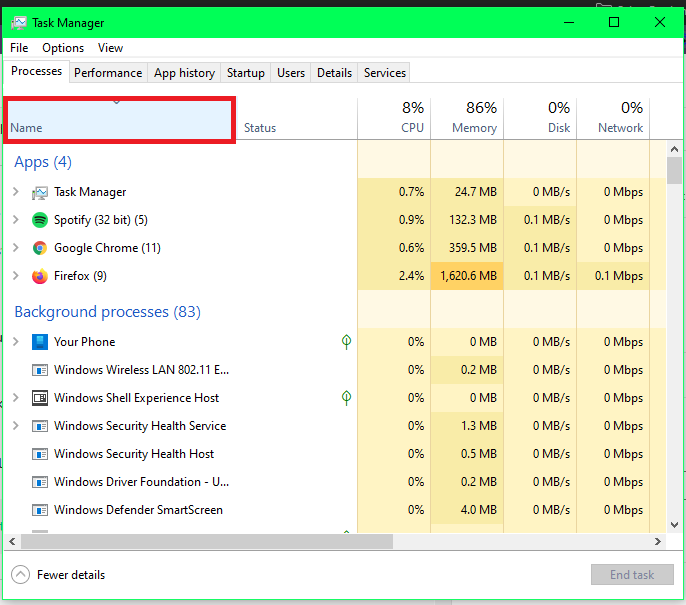Click Google Chrome memory value 359.5 MB
The width and height of the screenshot is (686, 605).
click(473, 248)
